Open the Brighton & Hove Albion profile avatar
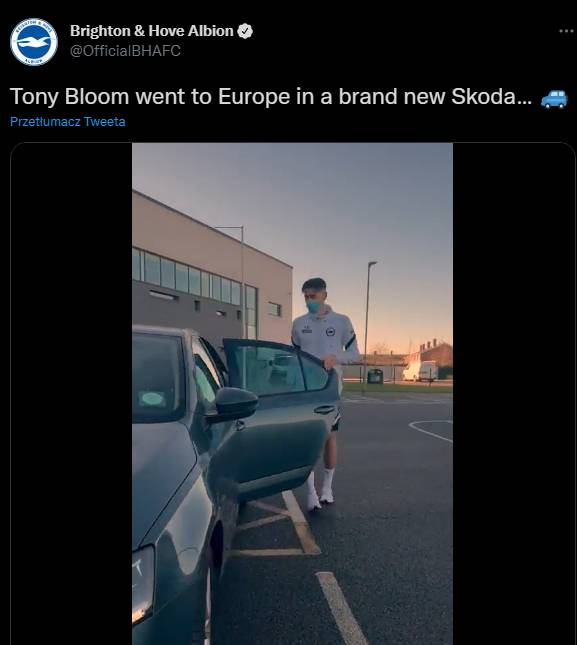Viewport: 577px width, 645px height. tap(34, 42)
